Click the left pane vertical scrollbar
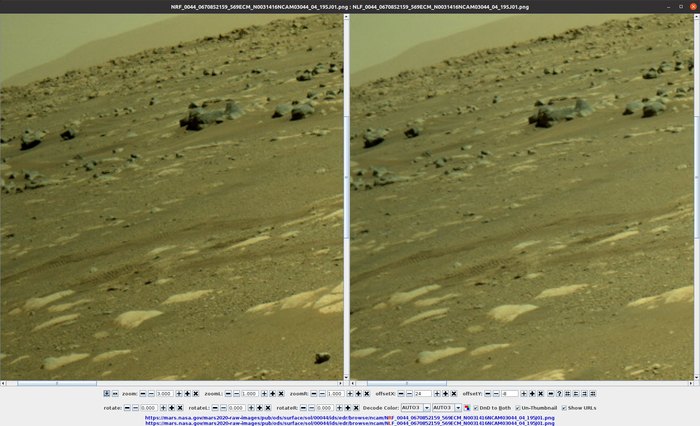Image resolution: width=700 pixels, height=426 pixels. [x=346, y=197]
